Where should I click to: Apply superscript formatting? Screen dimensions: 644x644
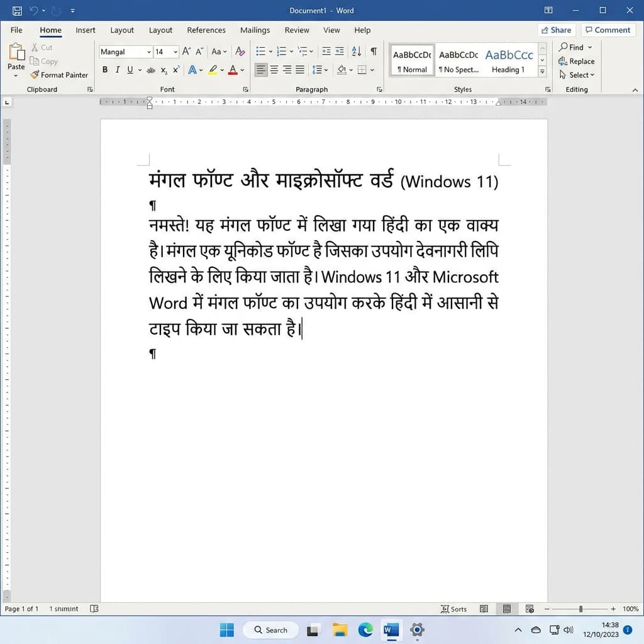point(176,70)
